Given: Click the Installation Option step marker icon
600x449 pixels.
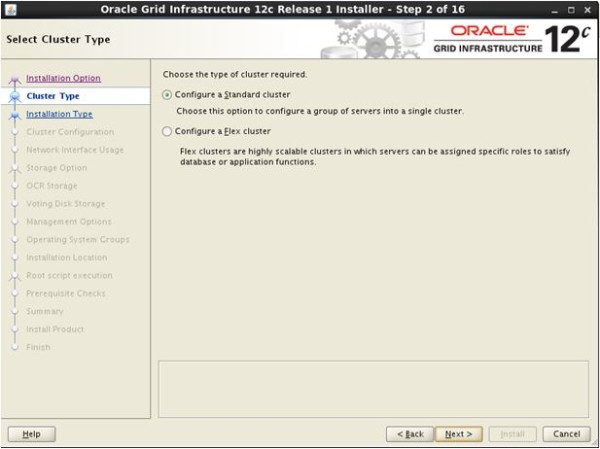Looking at the screenshot, I should (15, 79).
